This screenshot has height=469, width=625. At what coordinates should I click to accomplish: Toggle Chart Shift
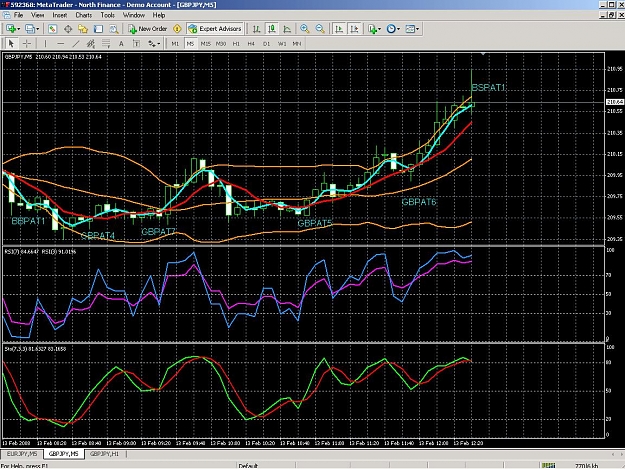354,29
